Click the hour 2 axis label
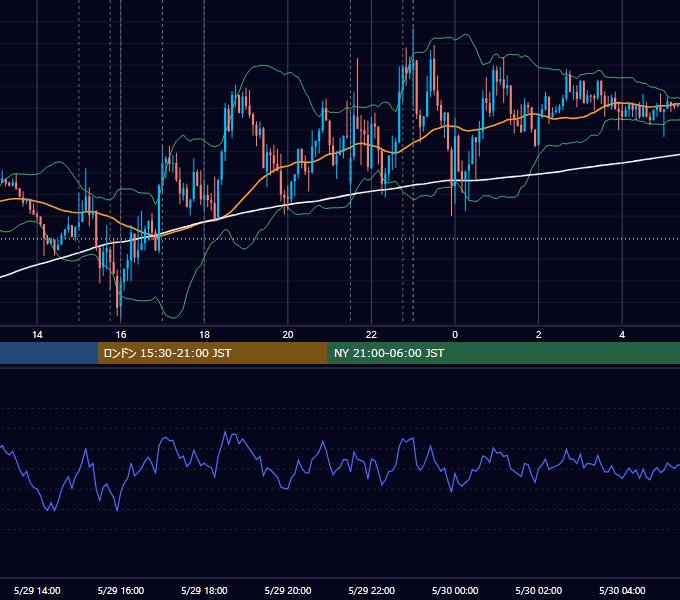Image resolution: width=680 pixels, height=600 pixels. click(x=539, y=335)
